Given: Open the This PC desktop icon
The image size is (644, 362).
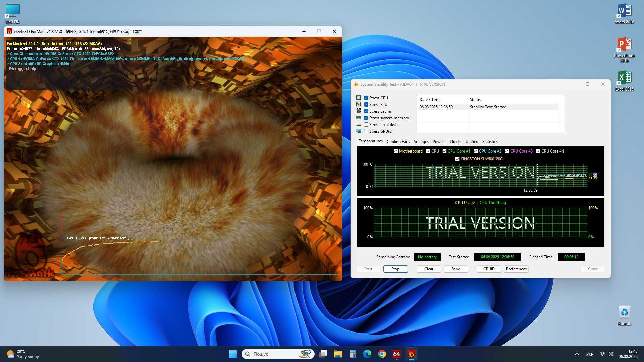Looking at the screenshot, I should coord(12,13).
